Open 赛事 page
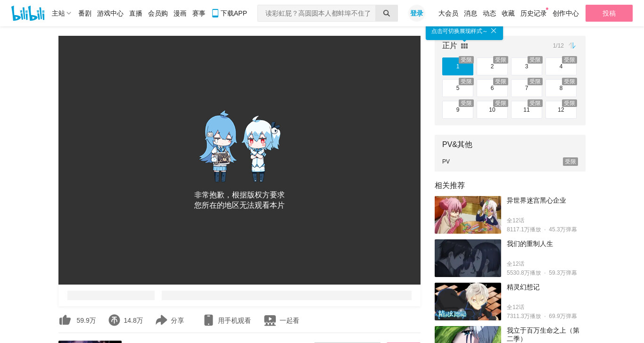 click(x=199, y=13)
